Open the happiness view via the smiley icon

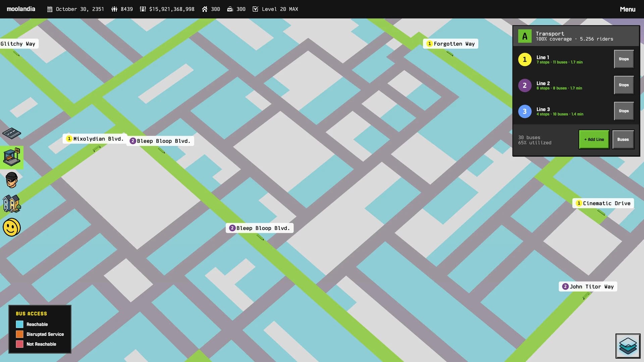tap(12, 227)
